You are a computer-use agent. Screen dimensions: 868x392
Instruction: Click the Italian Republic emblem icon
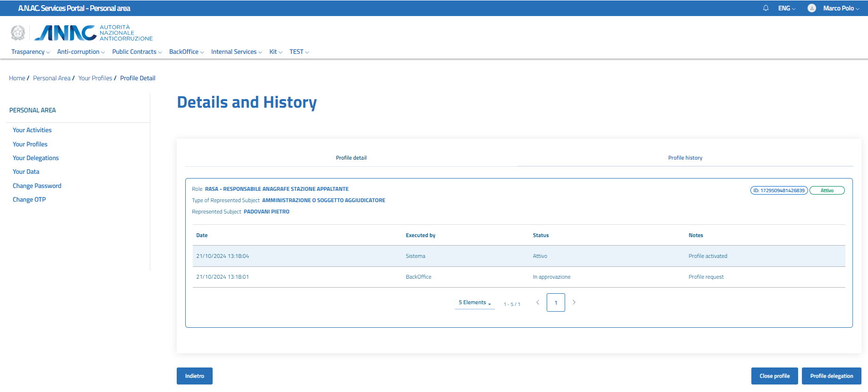click(x=18, y=33)
